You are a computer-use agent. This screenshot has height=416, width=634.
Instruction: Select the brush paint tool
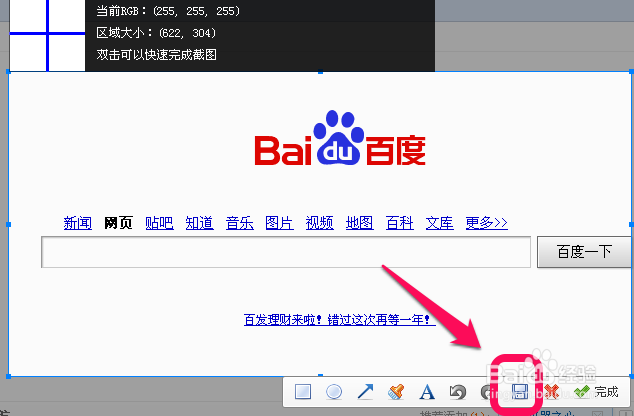click(396, 391)
